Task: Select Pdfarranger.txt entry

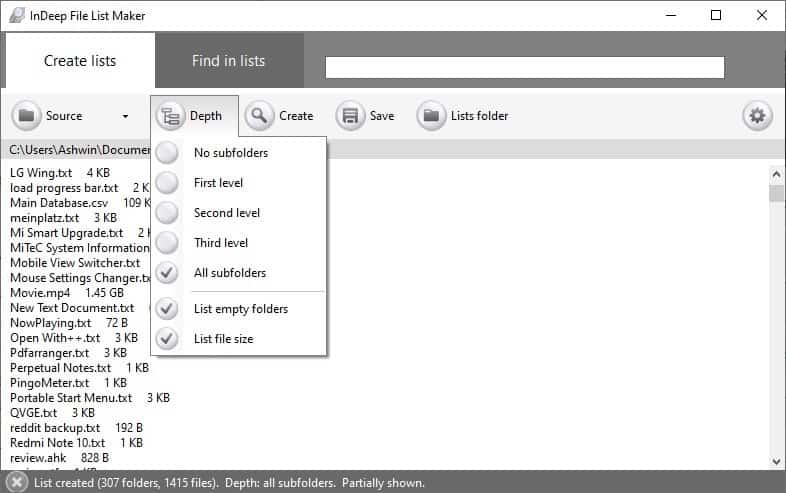Action: click(x=69, y=353)
